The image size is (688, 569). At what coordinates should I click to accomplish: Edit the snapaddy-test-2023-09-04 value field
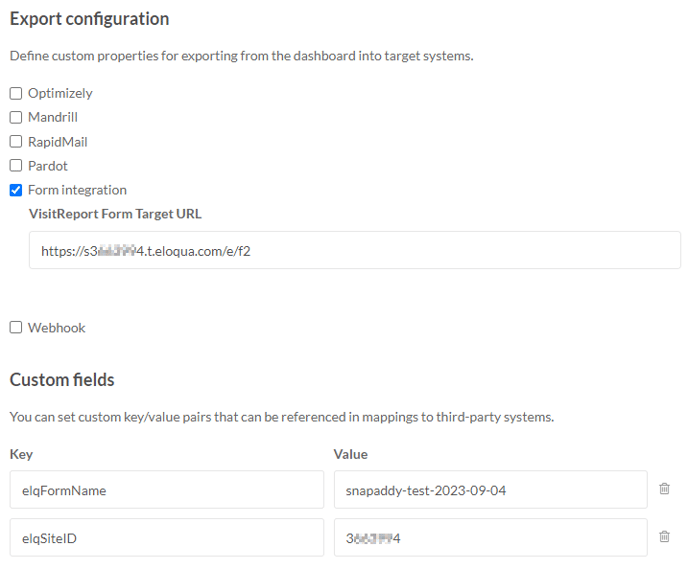click(491, 490)
